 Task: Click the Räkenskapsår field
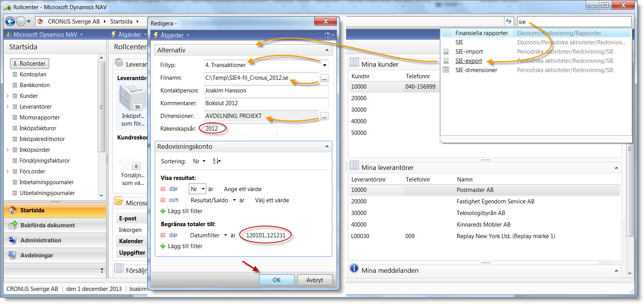pyautogui.click(x=240, y=129)
